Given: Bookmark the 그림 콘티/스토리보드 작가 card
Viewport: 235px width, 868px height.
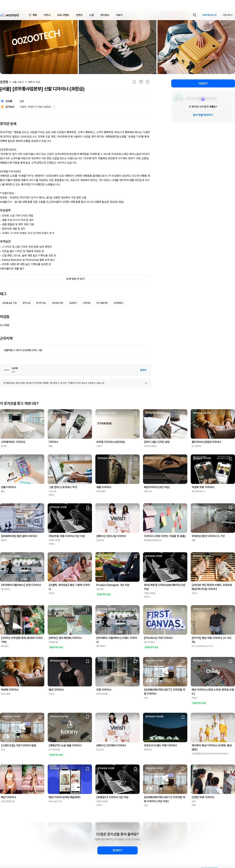Looking at the screenshot, I should [x=87, y=459].
